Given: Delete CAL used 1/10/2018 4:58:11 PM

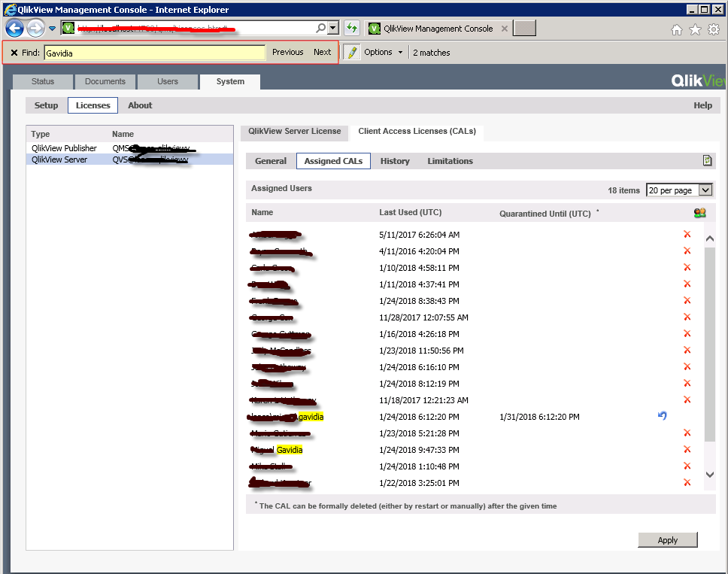Looking at the screenshot, I should click(687, 268).
